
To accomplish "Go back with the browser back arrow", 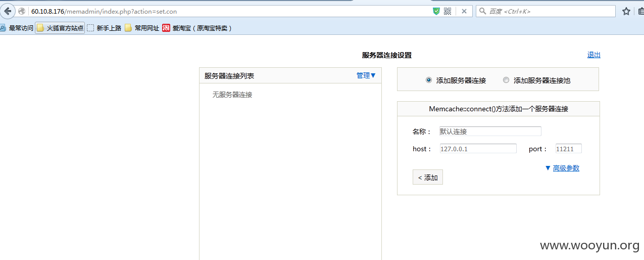I will click(8, 11).
